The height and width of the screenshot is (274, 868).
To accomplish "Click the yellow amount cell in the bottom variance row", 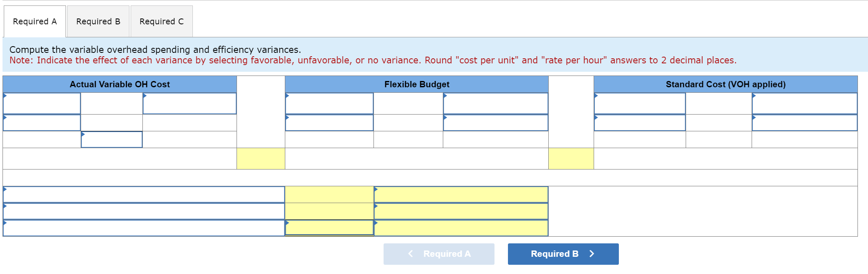I will pos(329,229).
